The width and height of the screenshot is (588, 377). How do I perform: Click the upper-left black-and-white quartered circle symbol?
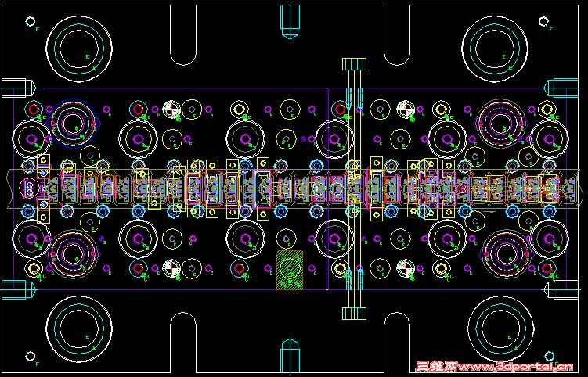tap(171, 110)
